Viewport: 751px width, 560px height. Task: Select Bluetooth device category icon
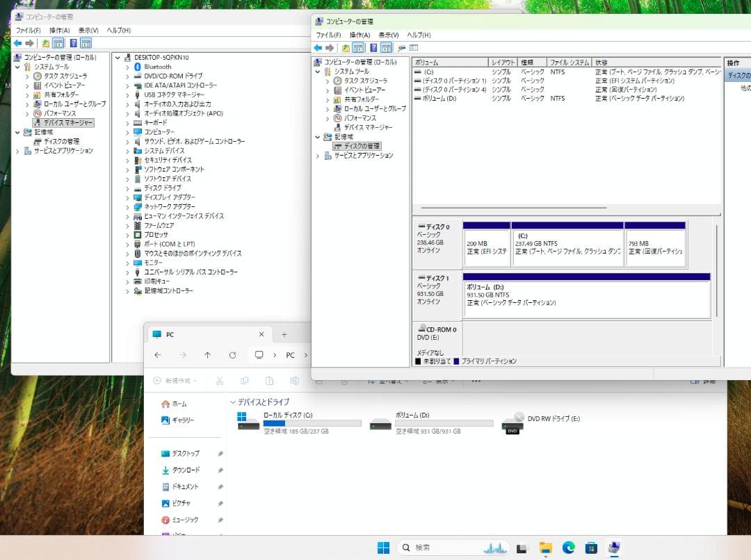[138, 67]
